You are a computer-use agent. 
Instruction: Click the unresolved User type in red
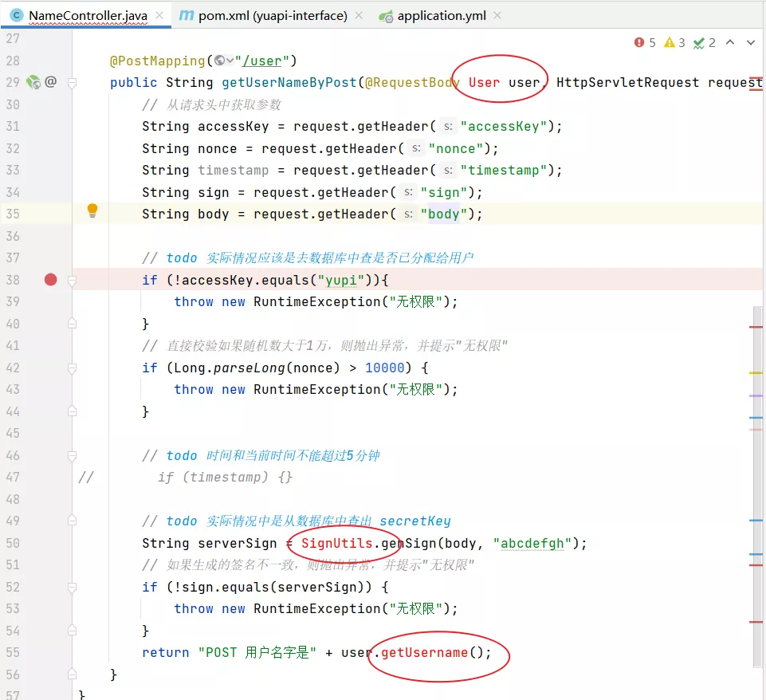(484, 83)
